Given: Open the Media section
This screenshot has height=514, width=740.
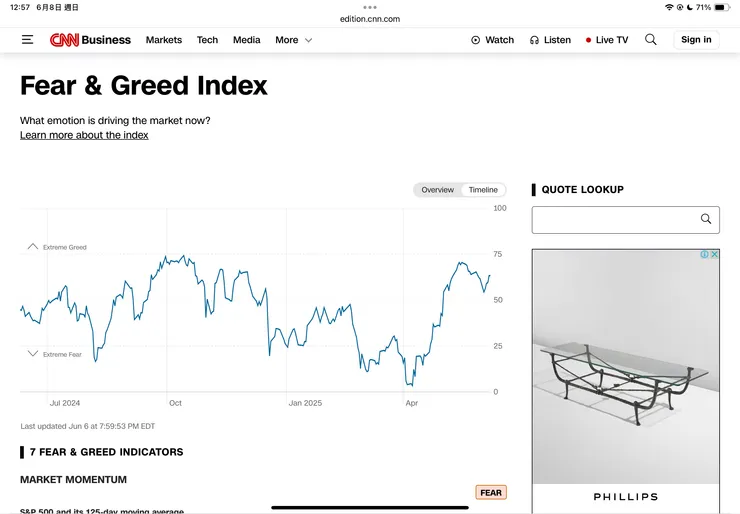Looking at the screenshot, I should click(x=246, y=40).
